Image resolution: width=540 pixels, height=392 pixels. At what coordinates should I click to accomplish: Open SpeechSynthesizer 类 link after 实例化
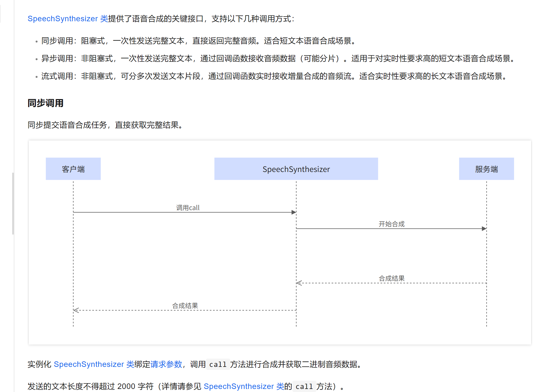point(94,364)
